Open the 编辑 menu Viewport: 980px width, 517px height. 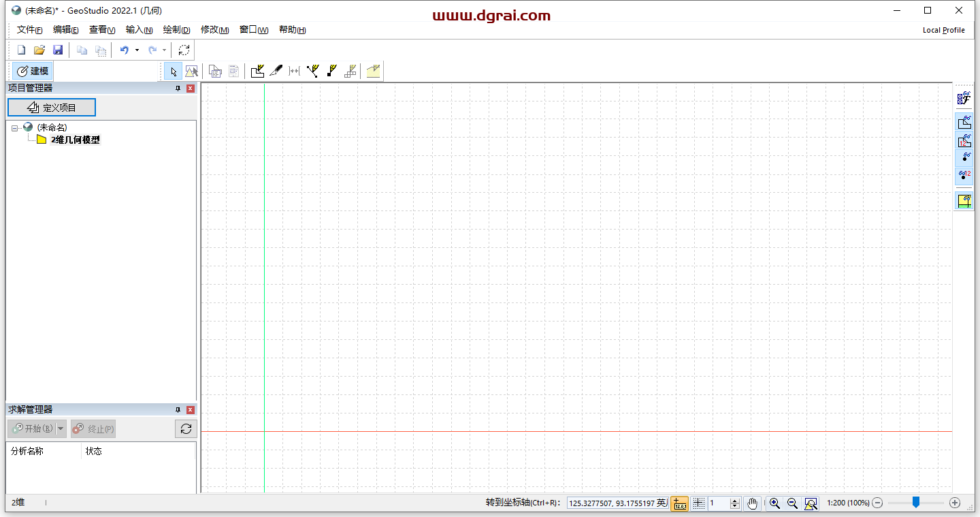click(66, 30)
